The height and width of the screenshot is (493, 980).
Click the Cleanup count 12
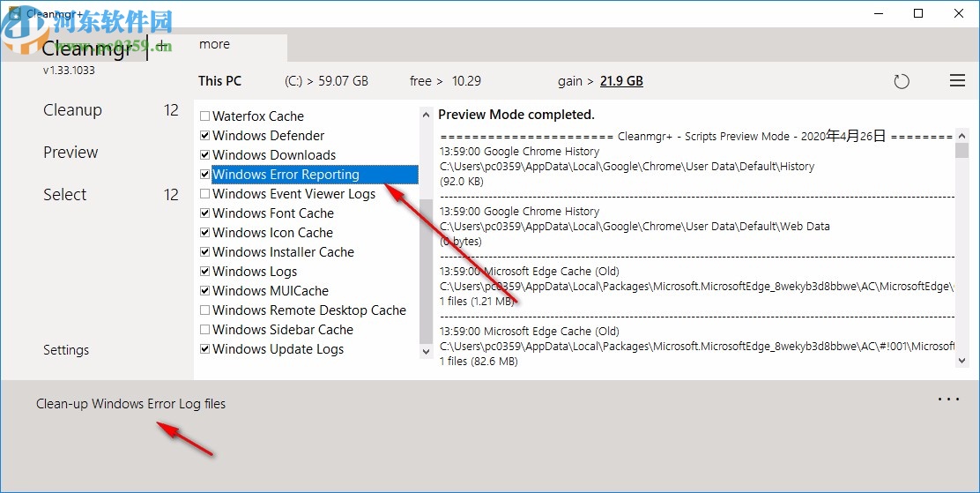171,110
